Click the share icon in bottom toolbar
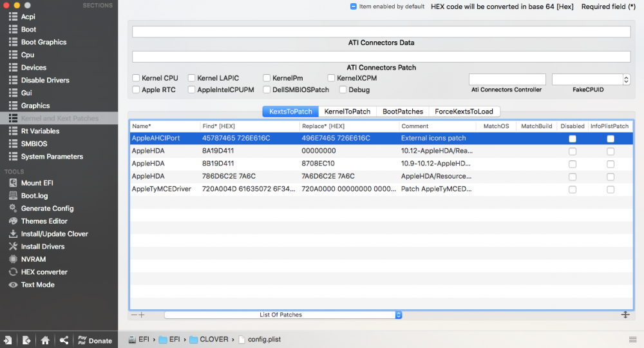 (64, 340)
